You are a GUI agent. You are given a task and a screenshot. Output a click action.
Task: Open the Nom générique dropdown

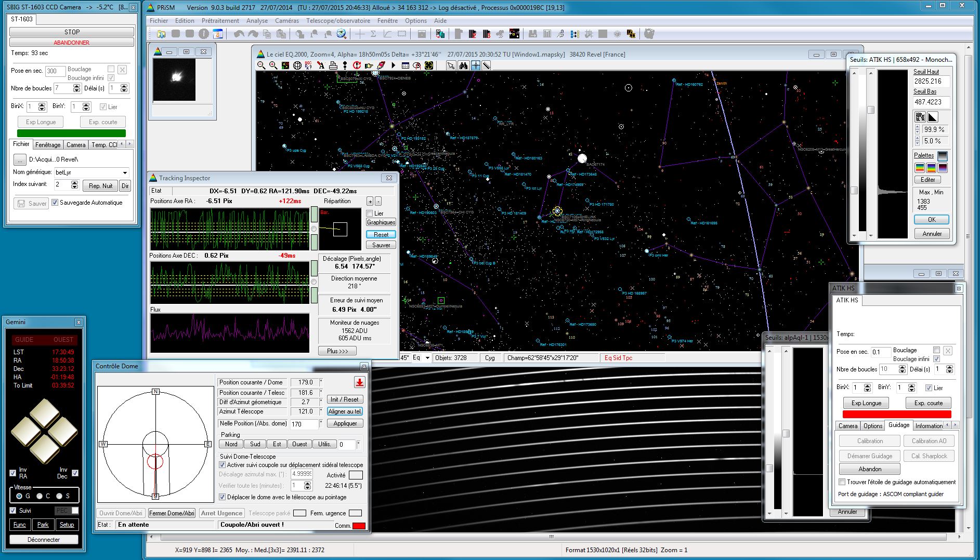[125, 172]
